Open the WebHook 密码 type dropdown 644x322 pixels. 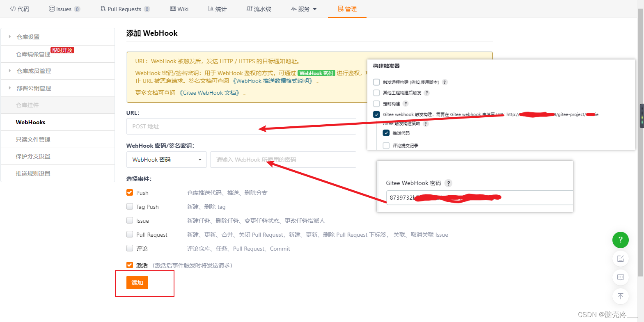167,160
